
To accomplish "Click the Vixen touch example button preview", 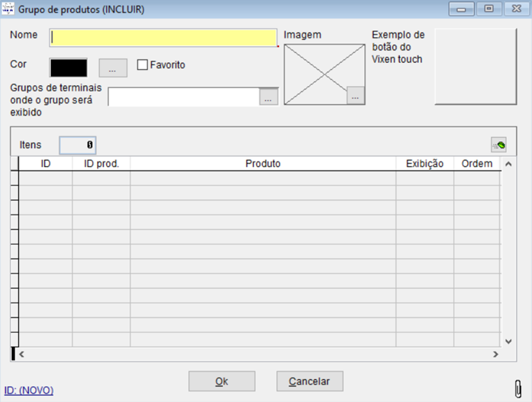I will tap(475, 66).
